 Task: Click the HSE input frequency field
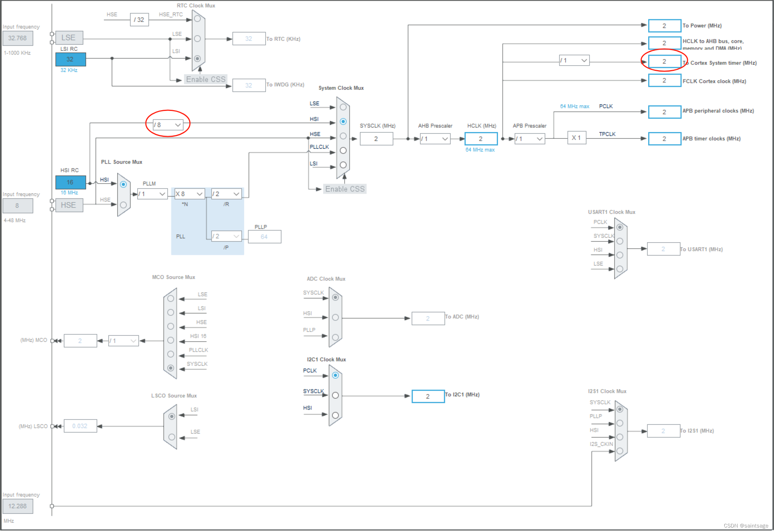pos(17,206)
